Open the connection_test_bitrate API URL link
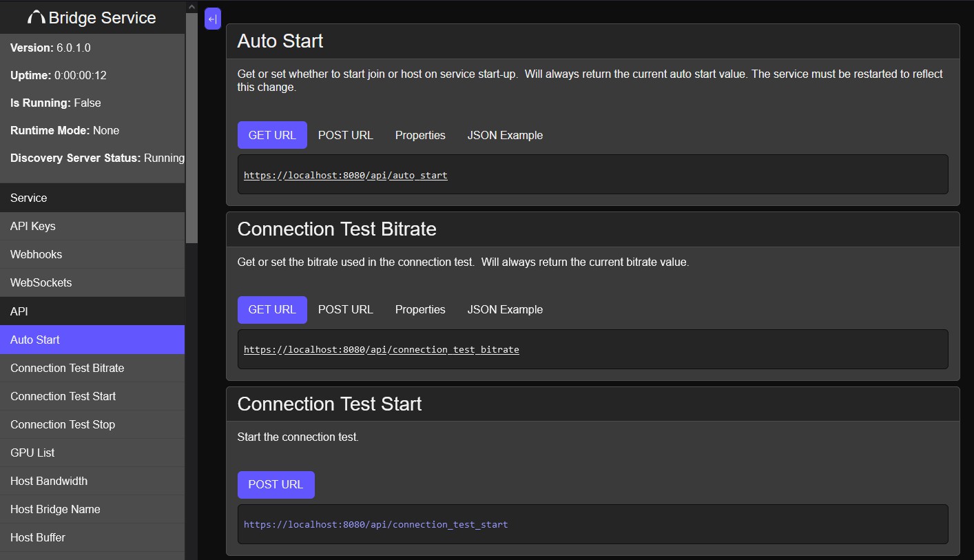 point(382,349)
